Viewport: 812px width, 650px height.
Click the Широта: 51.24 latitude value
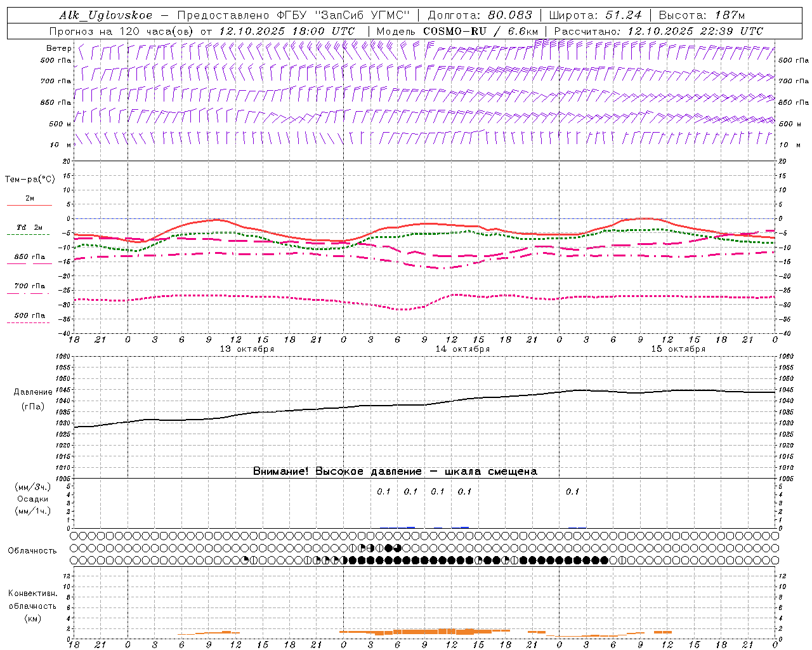click(595, 15)
